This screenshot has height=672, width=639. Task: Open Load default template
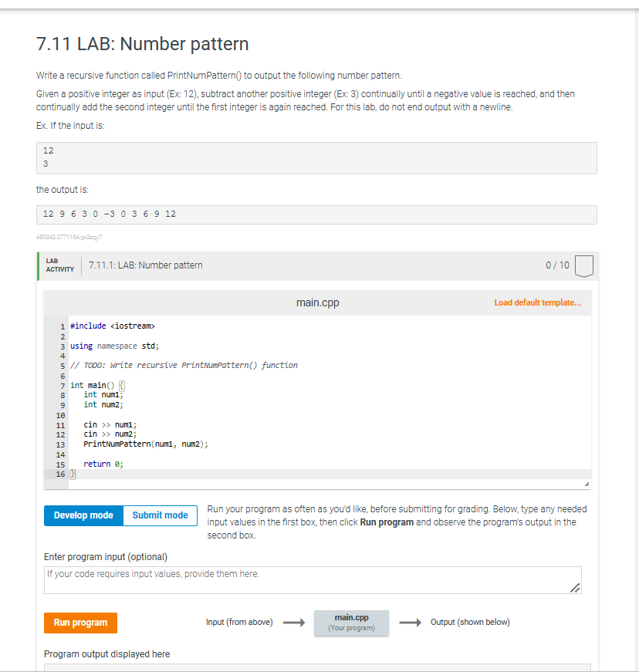click(x=537, y=302)
